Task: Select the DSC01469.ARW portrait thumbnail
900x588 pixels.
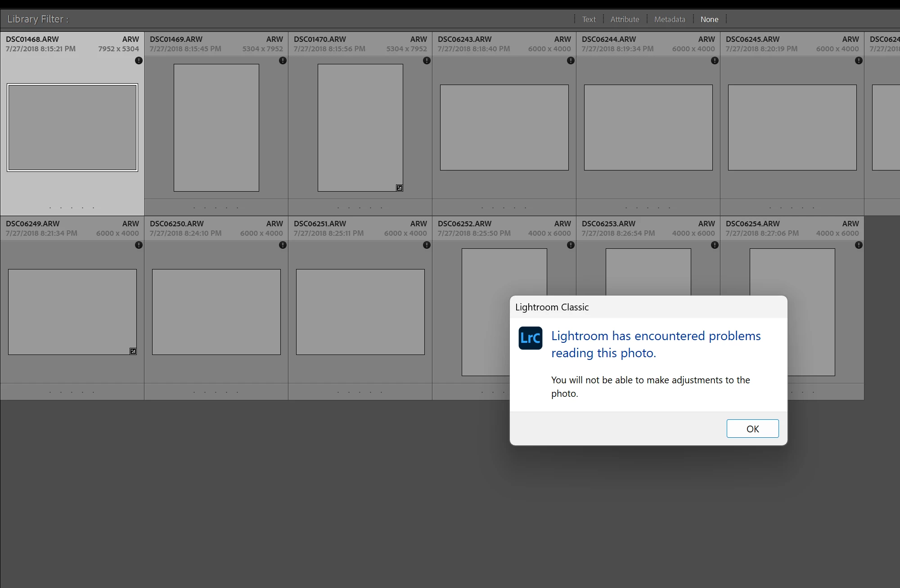Action: (x=216, y=128)
